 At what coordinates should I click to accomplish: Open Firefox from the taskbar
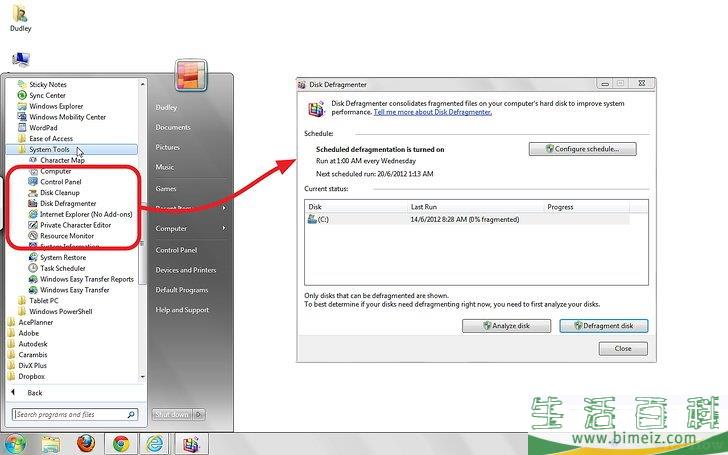click(x=86, y=444)
